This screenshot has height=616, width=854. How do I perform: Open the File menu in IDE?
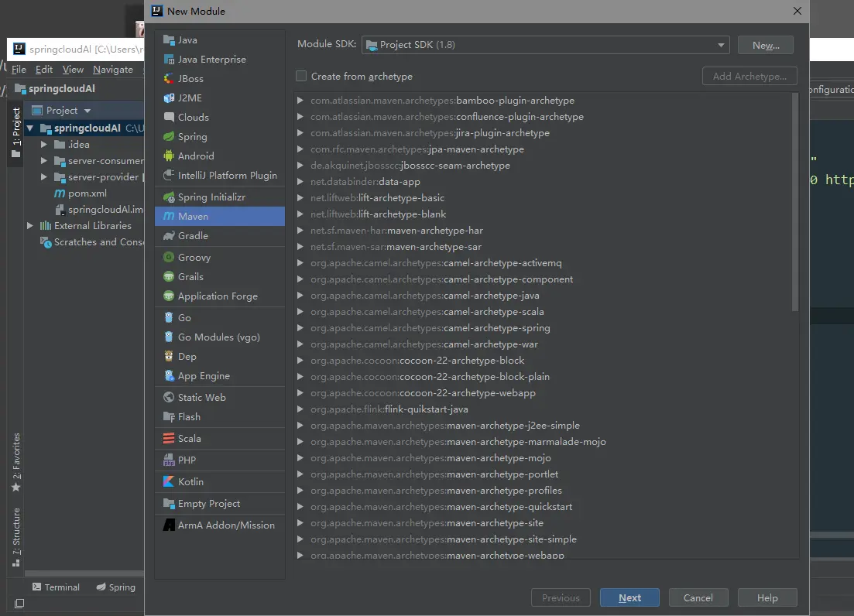tap(19, 69)
